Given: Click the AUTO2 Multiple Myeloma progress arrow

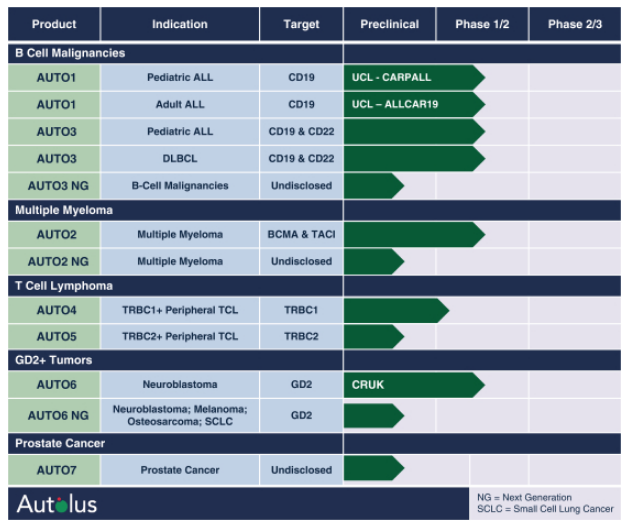Looking at the screenshot, I should 414,235.
